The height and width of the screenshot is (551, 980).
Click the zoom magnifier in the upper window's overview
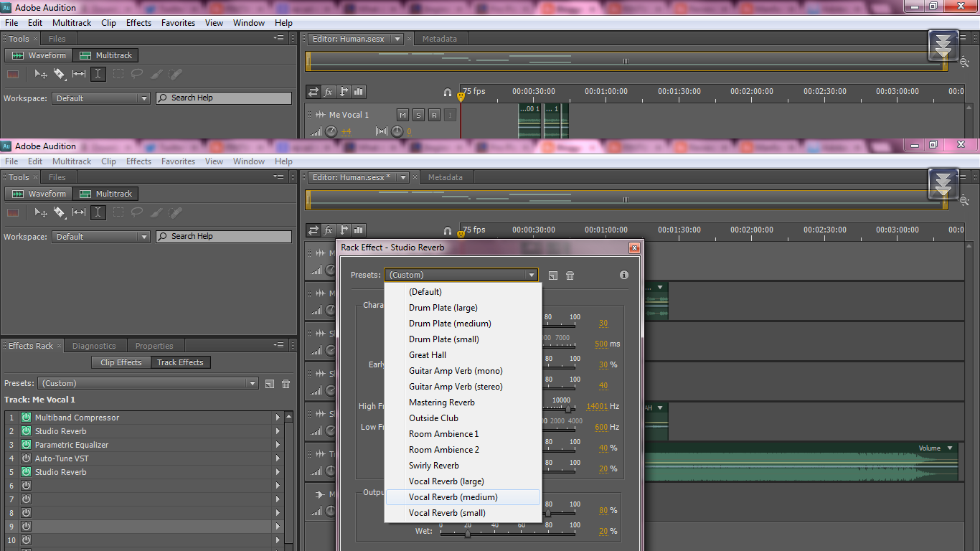(964, 62)
